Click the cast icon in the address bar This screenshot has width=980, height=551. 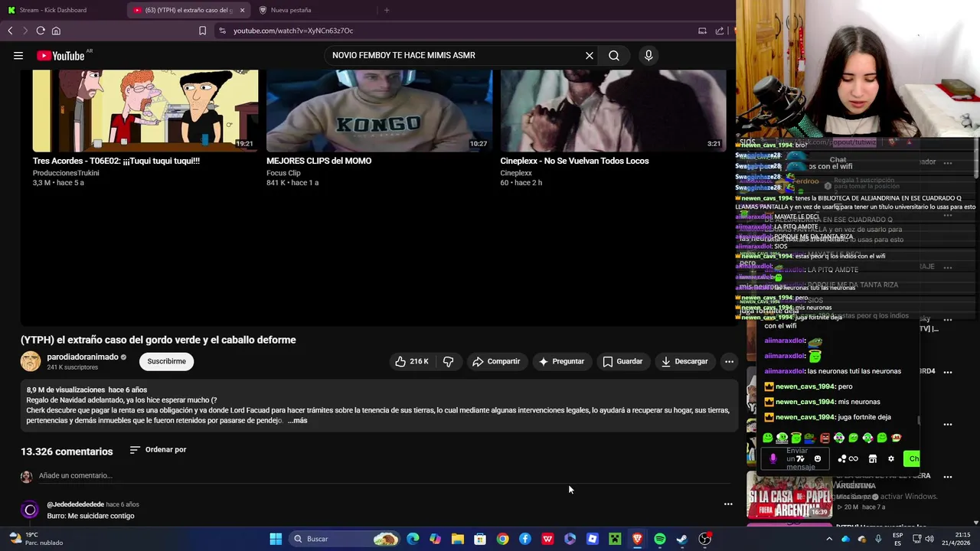tap(702, 31)
